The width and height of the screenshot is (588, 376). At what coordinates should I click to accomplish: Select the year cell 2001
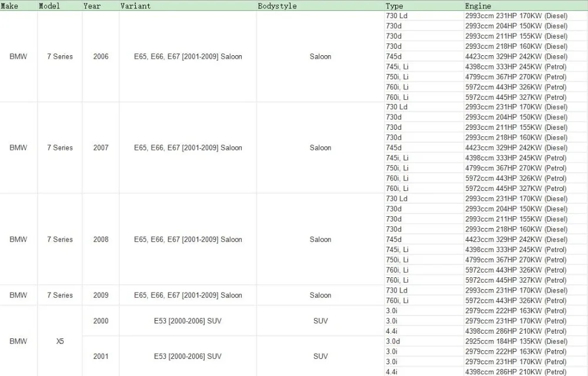(101, 356)
